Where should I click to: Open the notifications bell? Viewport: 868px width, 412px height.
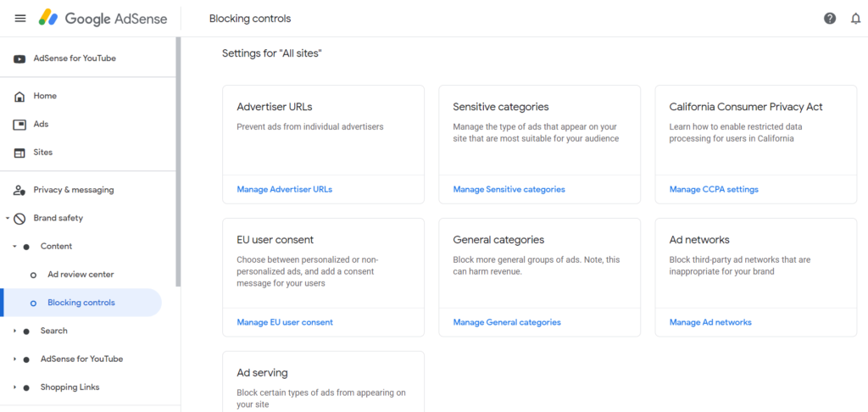(x=855, y=19)
